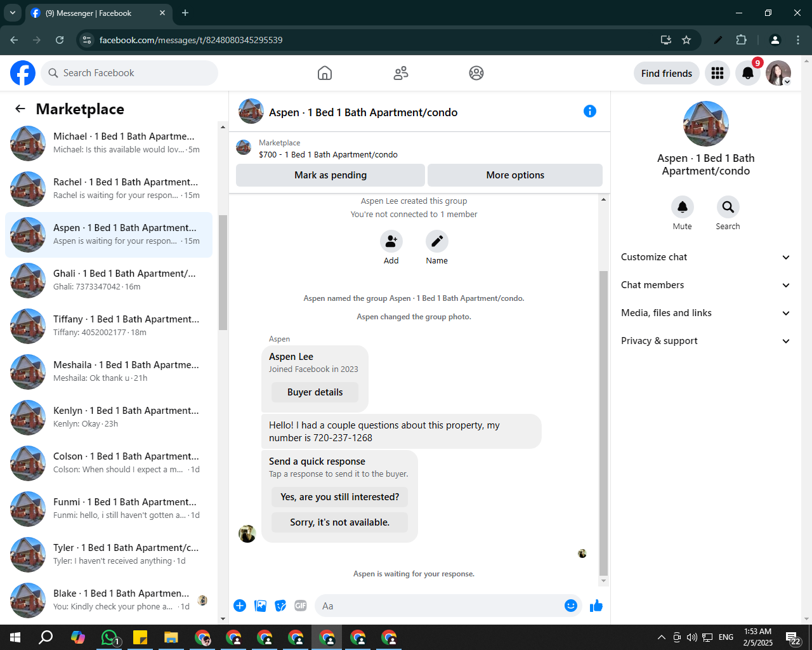Open WhatsApp from the taskbar
The width and height of the screenshot is (812, 650).
(109, 637)
